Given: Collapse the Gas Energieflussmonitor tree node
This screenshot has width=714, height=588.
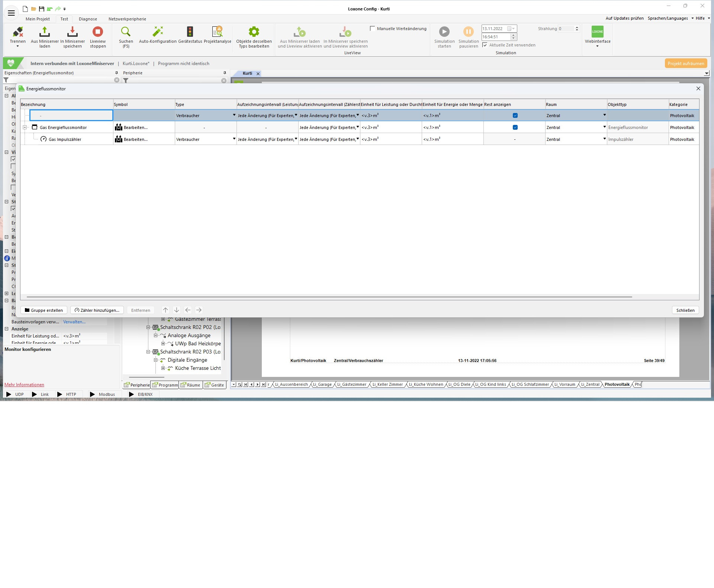Looking at the screenshot, I should 25,127.
